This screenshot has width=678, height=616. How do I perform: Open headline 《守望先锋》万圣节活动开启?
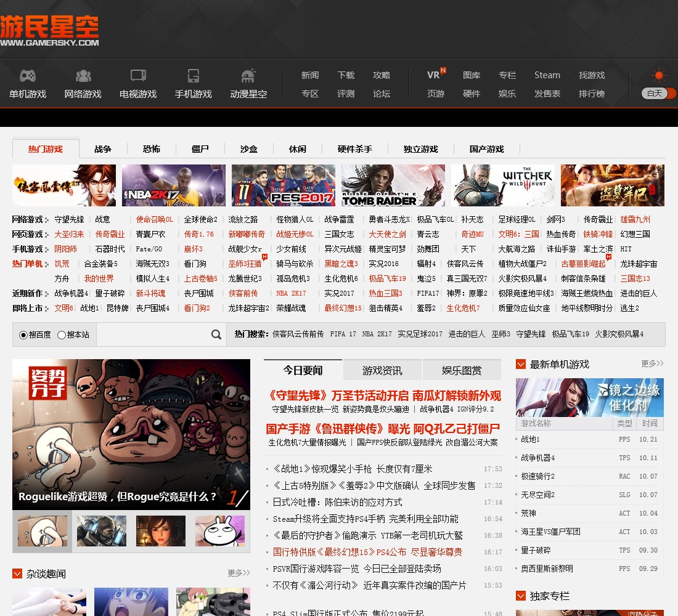[385, 395]
